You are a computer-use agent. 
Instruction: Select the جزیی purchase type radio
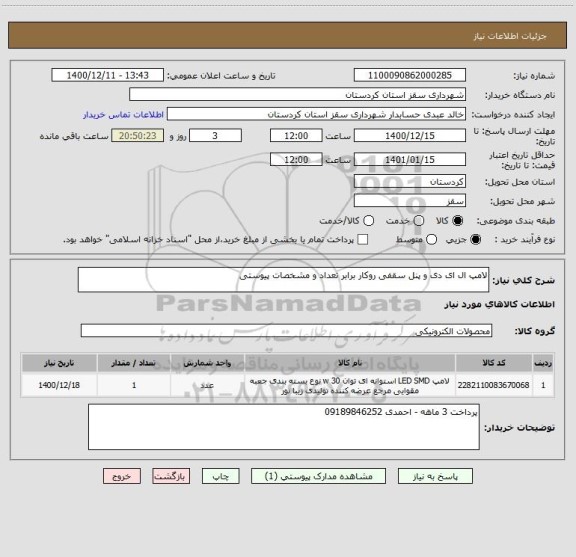point(476,240)
